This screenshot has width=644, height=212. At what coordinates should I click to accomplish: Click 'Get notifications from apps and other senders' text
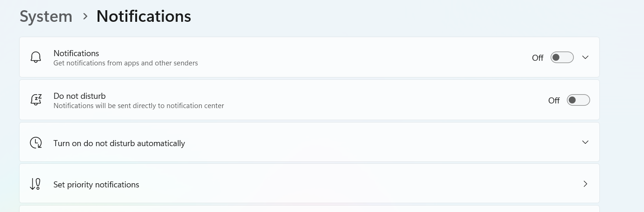coord(125,63)
